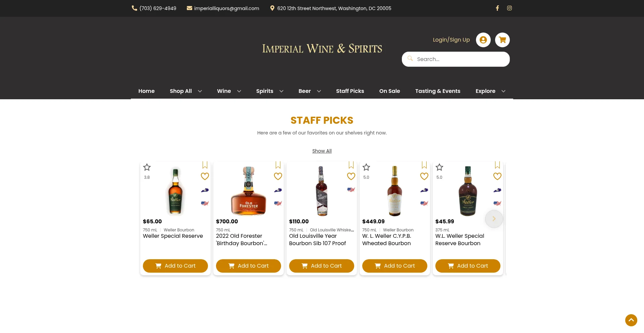
Task: Open the shopping cart icon
Action: (x=502, y=40)
